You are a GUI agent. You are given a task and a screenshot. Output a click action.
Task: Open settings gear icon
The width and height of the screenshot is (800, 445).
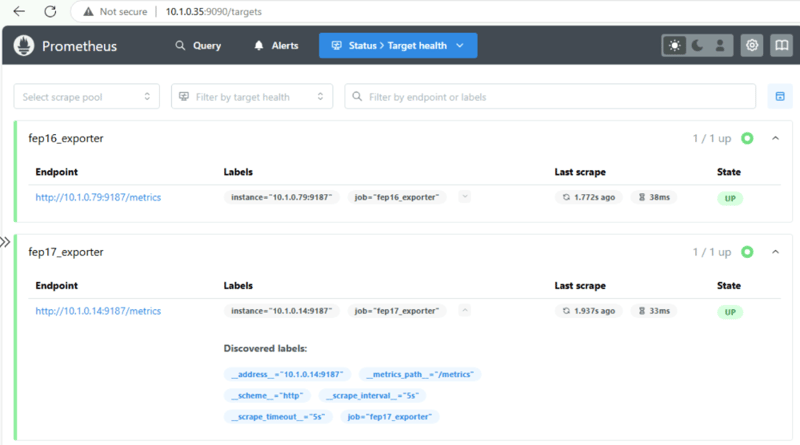(752, 45)
